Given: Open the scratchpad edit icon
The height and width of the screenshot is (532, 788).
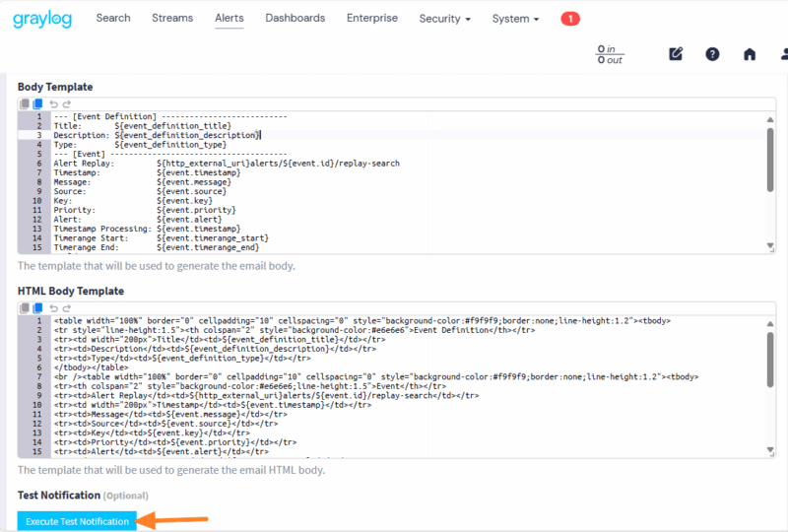Looking at the screenshot, I should click(x=676, y=54).
